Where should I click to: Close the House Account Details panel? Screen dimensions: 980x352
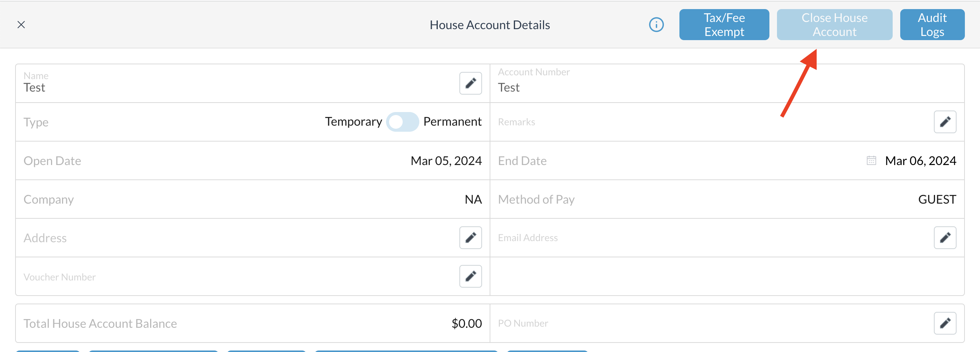point(21,25)
